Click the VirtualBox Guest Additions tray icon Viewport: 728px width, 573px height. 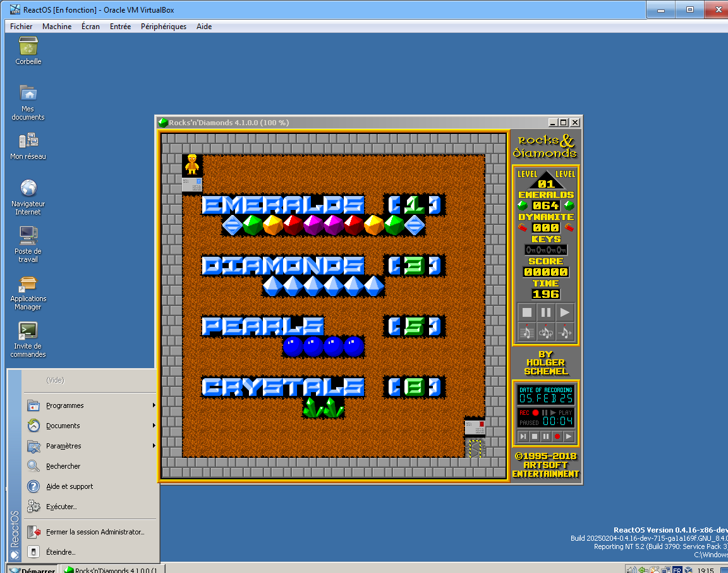689,570
